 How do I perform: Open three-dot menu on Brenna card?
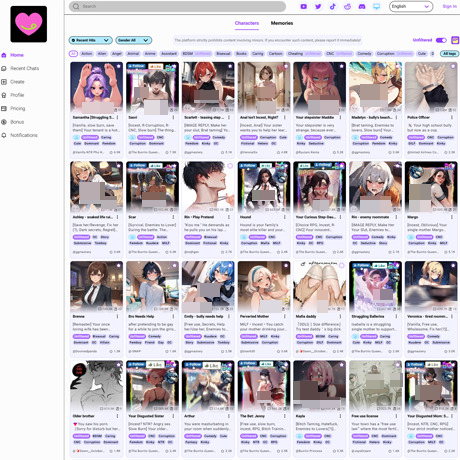coord(117,316)
